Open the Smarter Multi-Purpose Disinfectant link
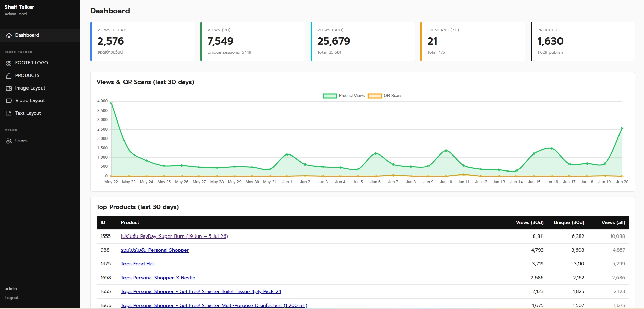 214,305
